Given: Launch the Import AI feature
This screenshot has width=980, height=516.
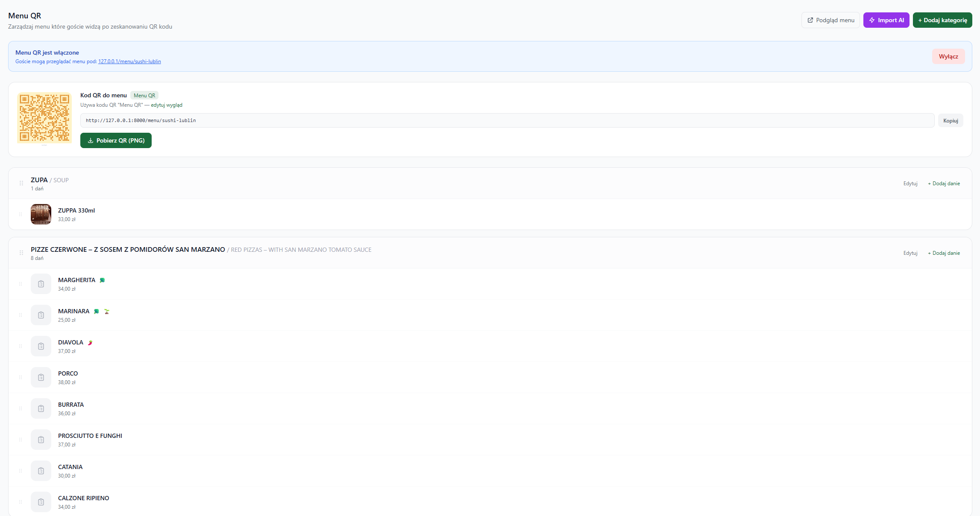Looking at the screenshot, I should 886,20.
